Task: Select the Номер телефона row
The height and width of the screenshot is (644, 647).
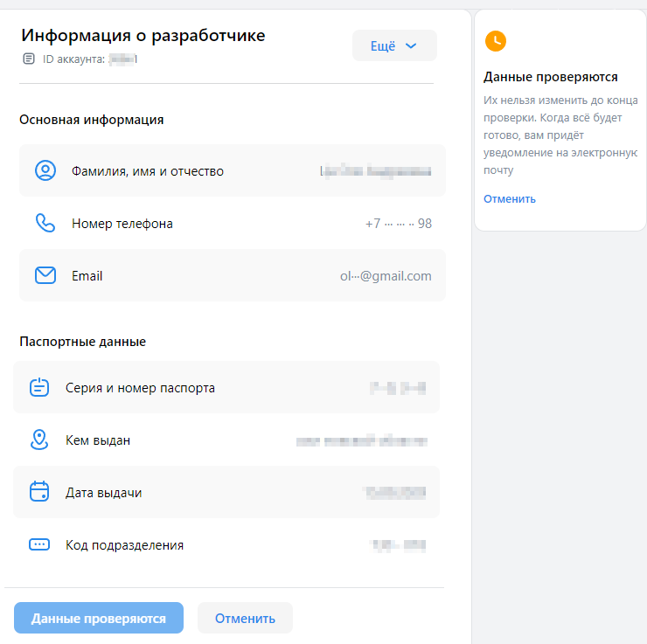Action: pyautogui.click(x=233, y=223)
